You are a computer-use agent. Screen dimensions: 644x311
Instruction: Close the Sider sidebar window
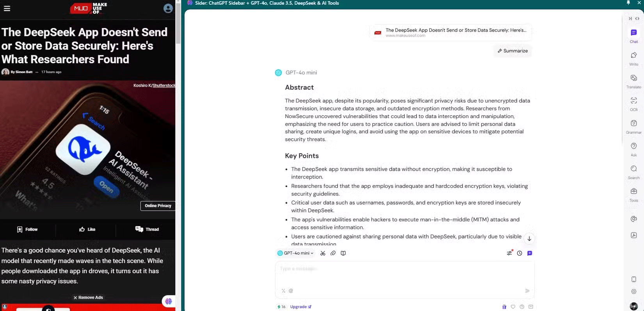[639, 3]
